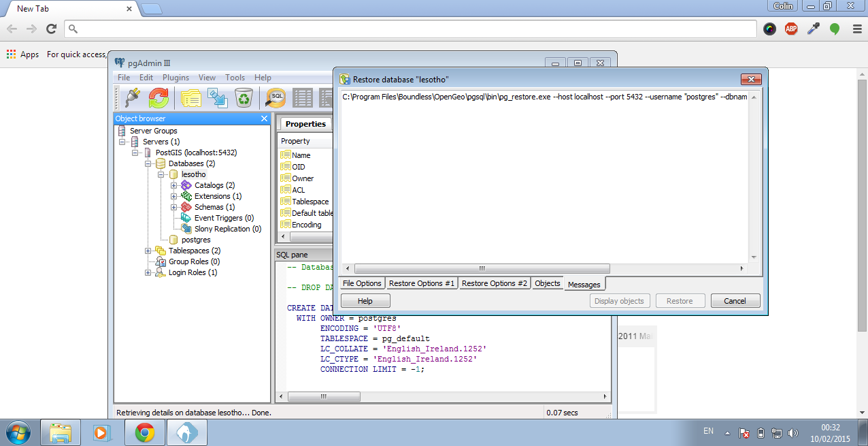Click the Colin profile button in Chrome

(x=784, y=6)
